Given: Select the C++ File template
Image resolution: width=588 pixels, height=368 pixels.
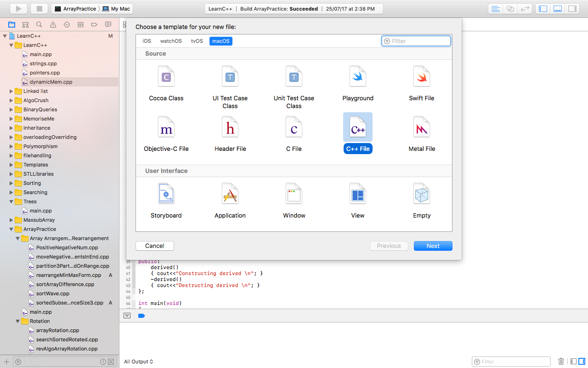Looking at the screenshot, I should click(358, 133).
